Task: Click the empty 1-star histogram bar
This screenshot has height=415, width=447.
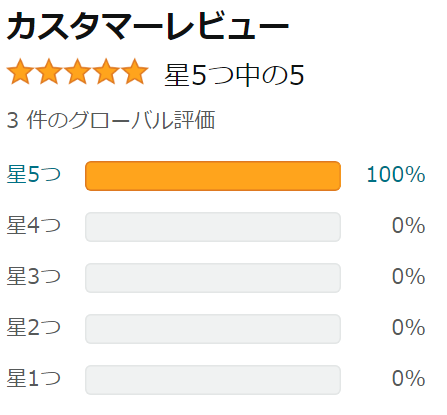Action: (213, 380)
